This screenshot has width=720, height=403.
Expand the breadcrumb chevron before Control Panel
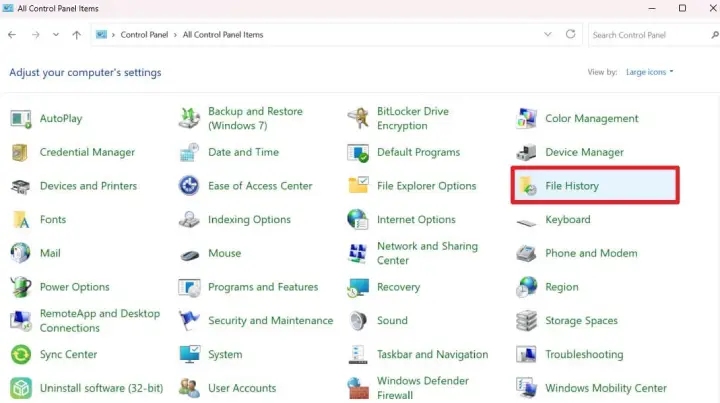click(x=113, y=35)
